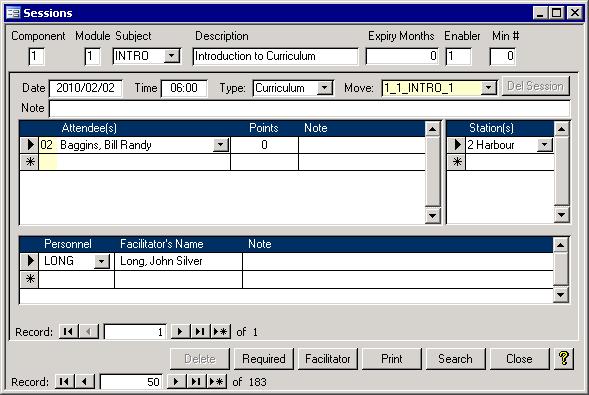The width and height of the screenshot is (589, 395).
Task: Click the Facilitator button
Action: 328,359
